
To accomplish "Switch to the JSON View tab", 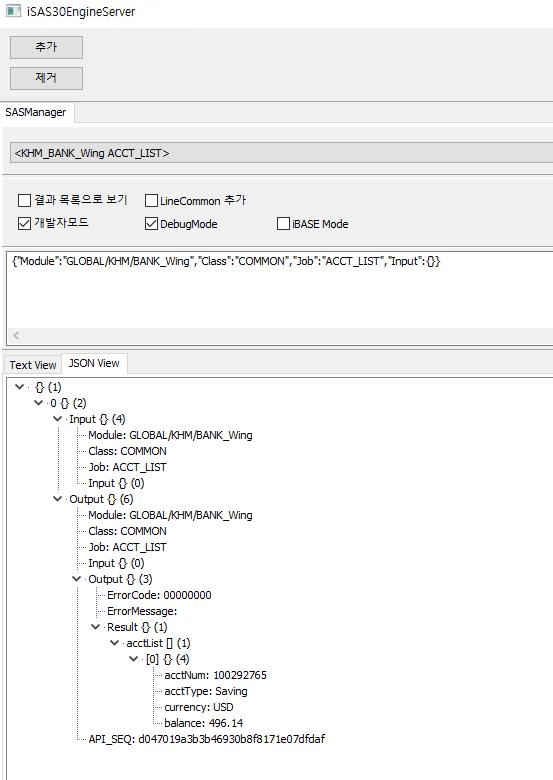I will point(94,363).
